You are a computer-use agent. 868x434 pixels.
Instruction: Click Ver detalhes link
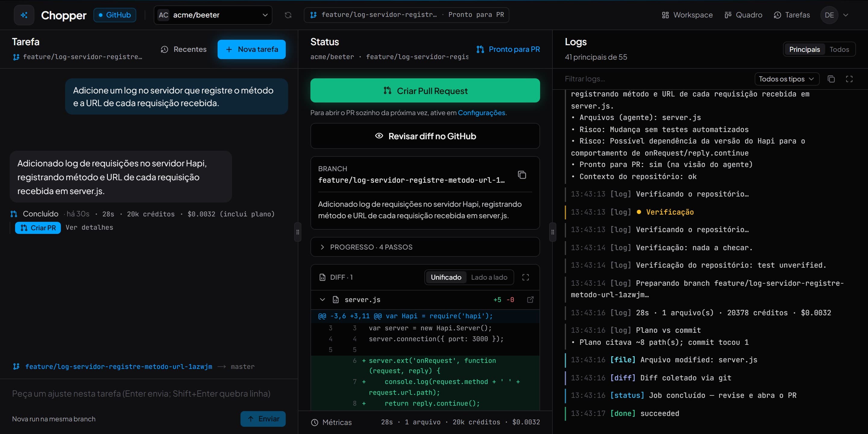[89, 228]
